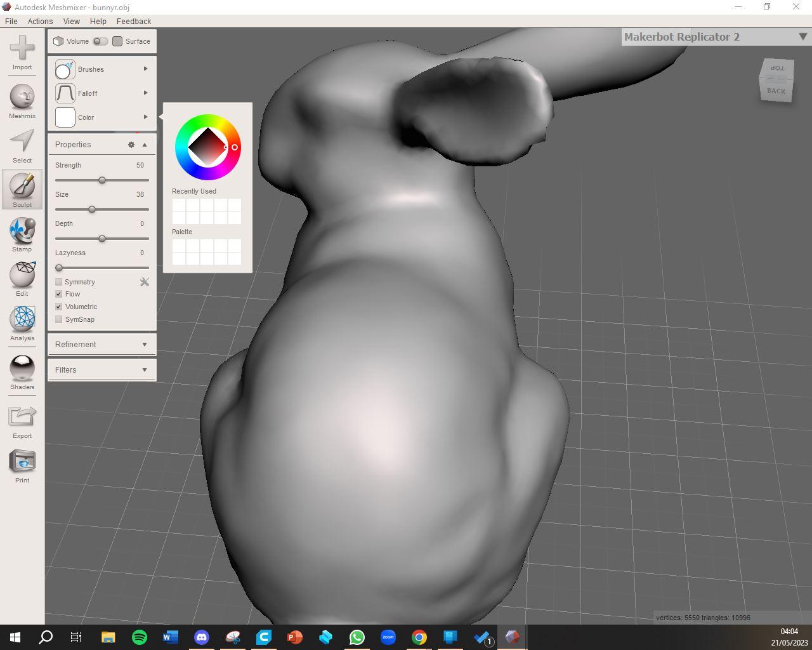The width and height of the screenshot is (812, 650).
Task: Expand the Falloff flyout arrow
Action: (x=146, y=93)
